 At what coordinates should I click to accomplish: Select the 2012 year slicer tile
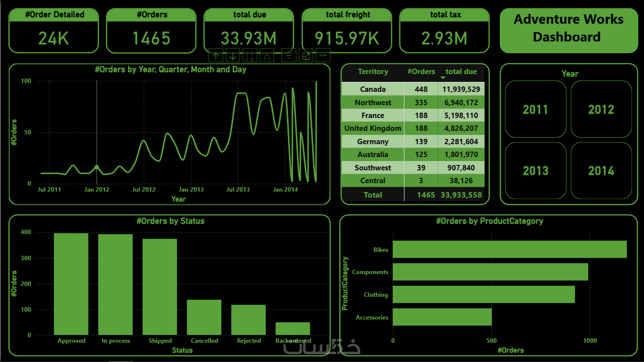[x=601, y=109]
